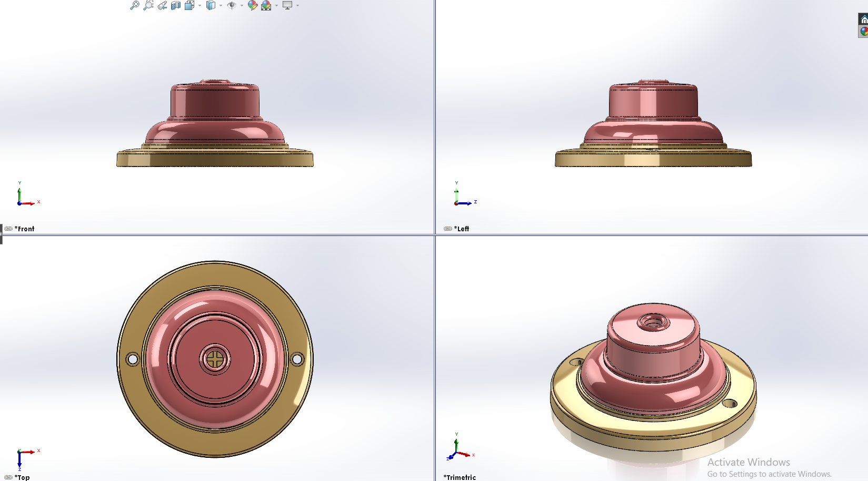Toggle the link icon beside *Top label
Screen dimensions: 868x481
(x=8, y=477)
